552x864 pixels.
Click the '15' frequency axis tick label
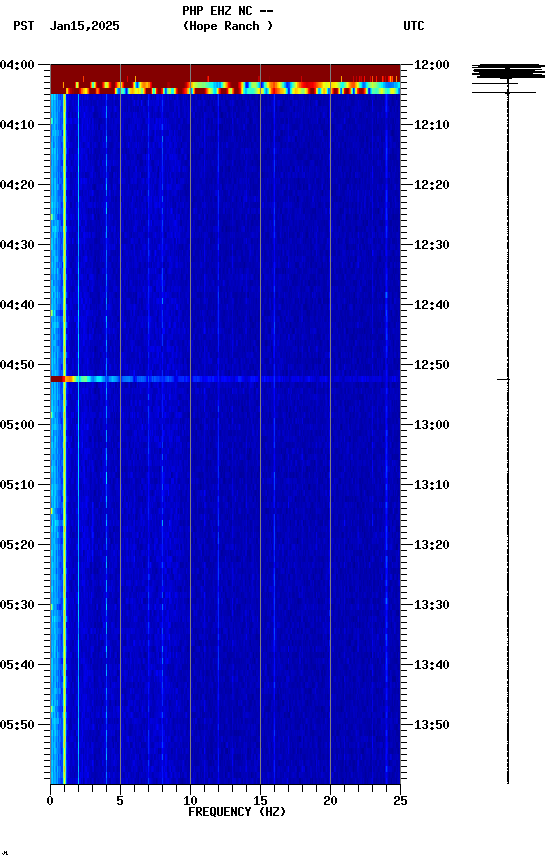pos(260,801)
